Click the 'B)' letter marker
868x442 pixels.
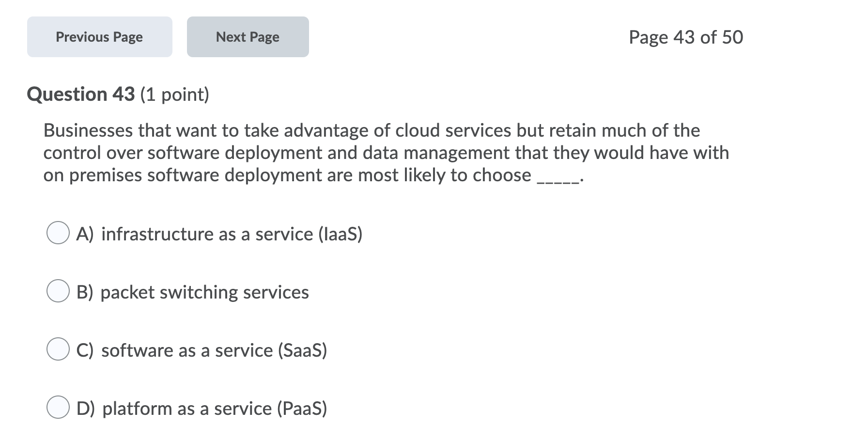pos(85,292)
